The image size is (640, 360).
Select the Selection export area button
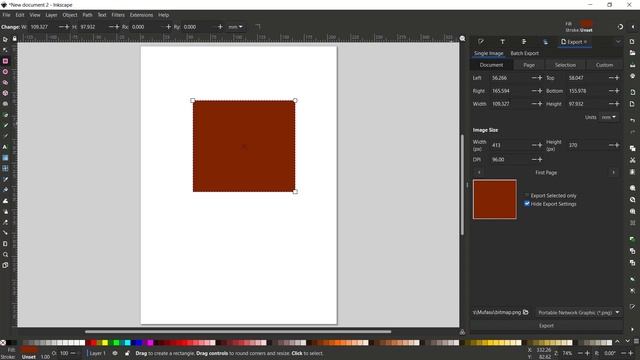coord(565,65)
